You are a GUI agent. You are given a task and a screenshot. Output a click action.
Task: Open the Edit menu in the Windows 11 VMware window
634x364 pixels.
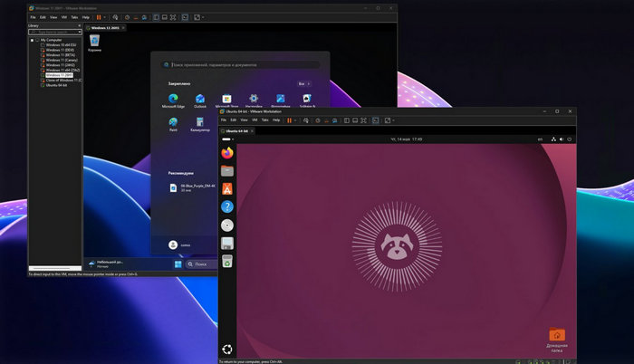43,17
